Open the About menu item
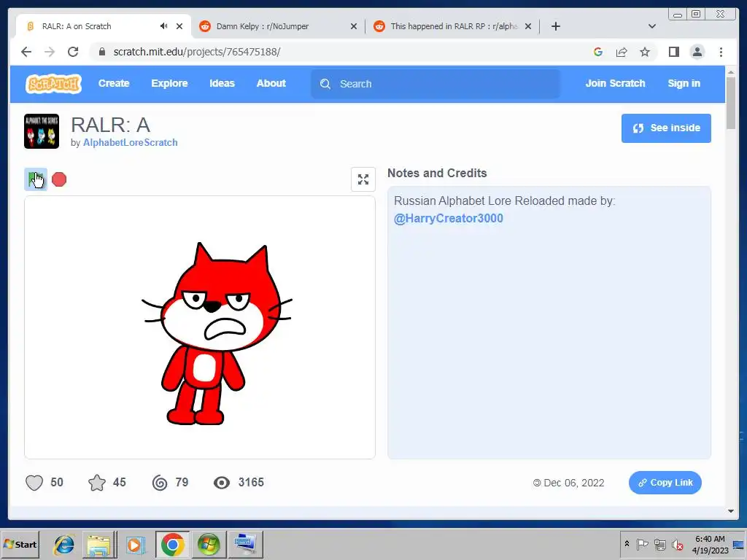The width and height of the screenshot is (747, 560). [x=271, y=83]
